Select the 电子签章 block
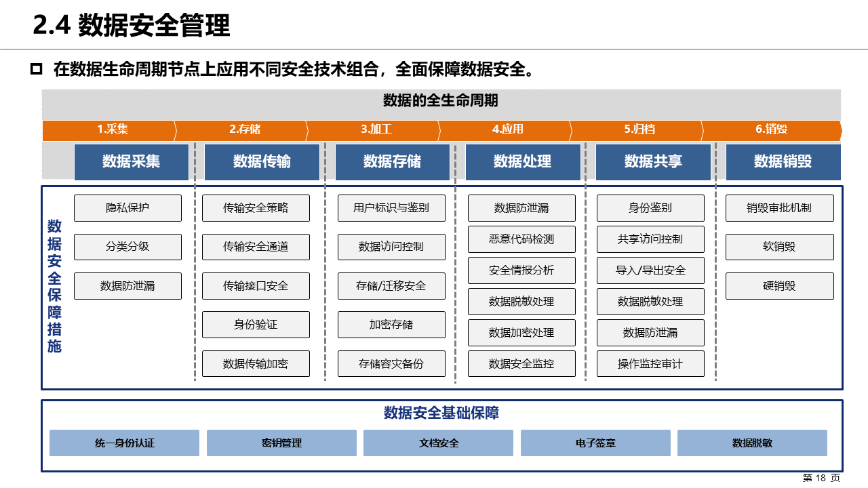868x488 pixels. click(595, 443)
